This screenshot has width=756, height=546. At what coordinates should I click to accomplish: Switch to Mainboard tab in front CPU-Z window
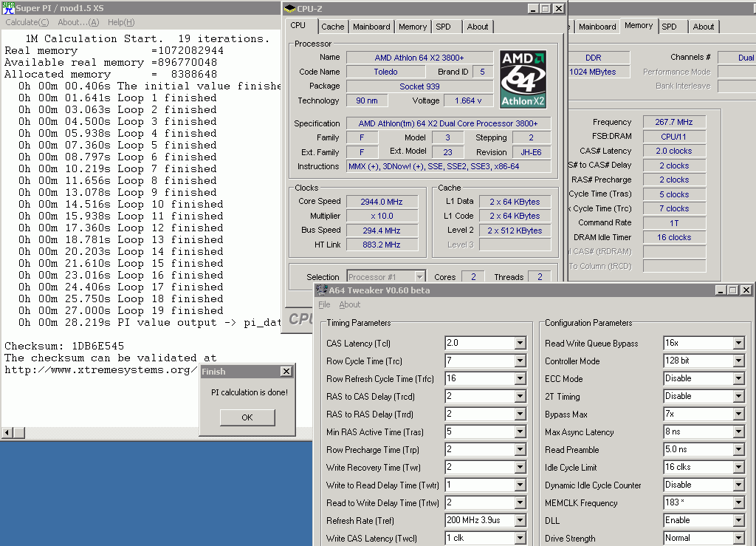click(371, 27)
